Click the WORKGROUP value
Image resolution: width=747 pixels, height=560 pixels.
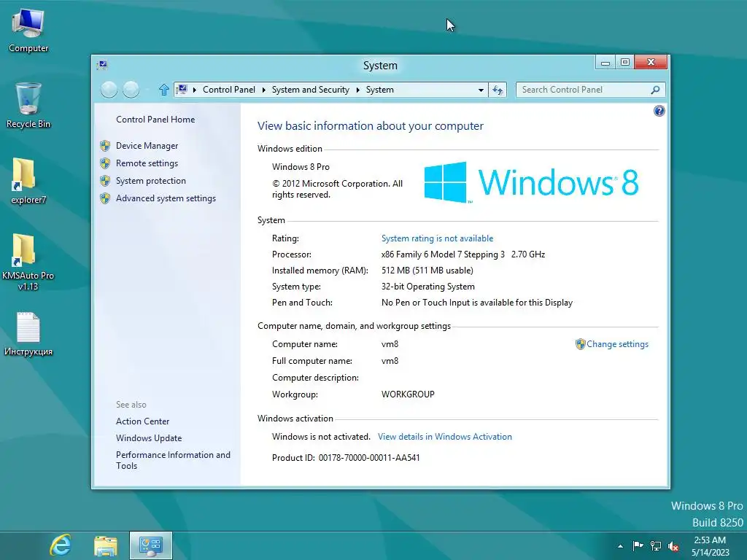(x=408, y=394)
